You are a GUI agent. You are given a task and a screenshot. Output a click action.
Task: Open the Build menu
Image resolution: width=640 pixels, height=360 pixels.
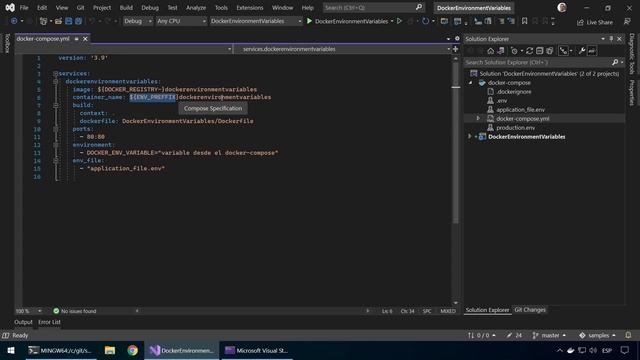click(x=126, y=8)
